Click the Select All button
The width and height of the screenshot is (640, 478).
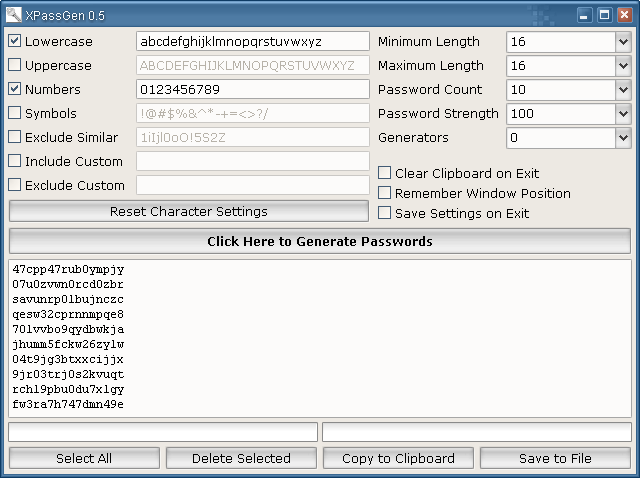[84, 458]
